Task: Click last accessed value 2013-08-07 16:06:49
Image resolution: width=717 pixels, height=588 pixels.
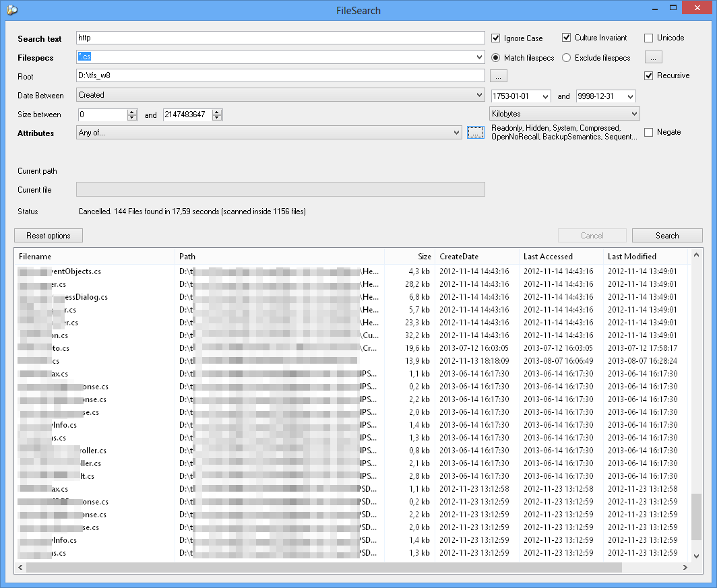Action: pyautogui.click(x=559, y=361)
